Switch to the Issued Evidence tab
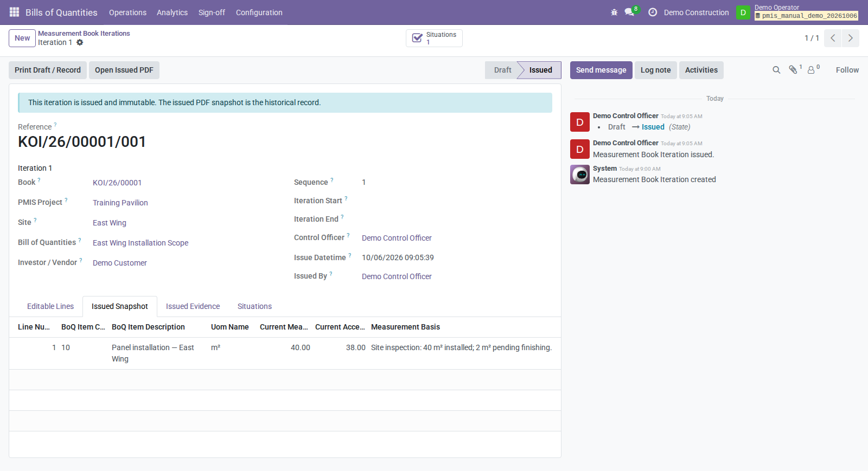The height and width of the screenshot is (471, 868). tap(193, 306)
